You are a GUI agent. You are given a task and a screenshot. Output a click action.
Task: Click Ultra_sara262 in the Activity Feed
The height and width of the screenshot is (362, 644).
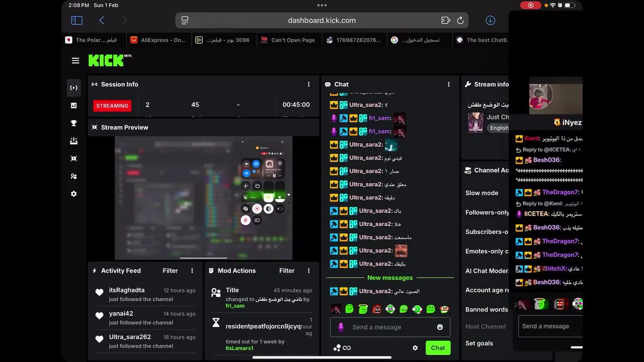pyautogui.click(x=130, y=337)
